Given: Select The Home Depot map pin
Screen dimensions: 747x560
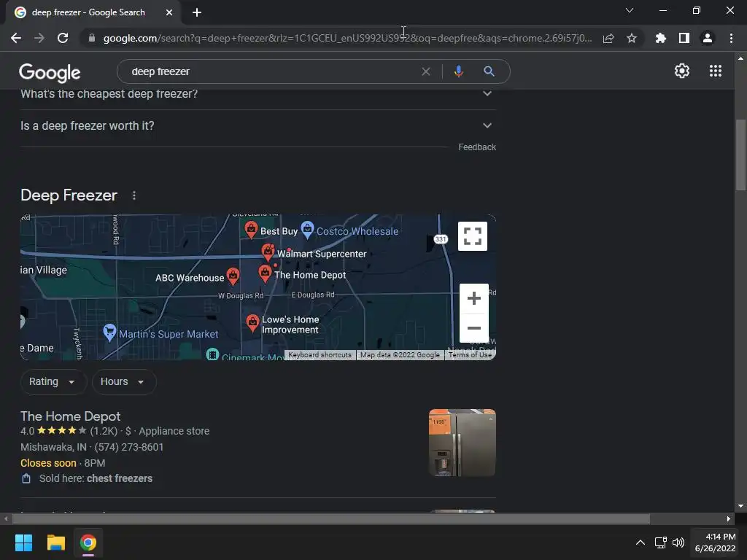Looking at the screenshot, I should [x=265, y=273].
